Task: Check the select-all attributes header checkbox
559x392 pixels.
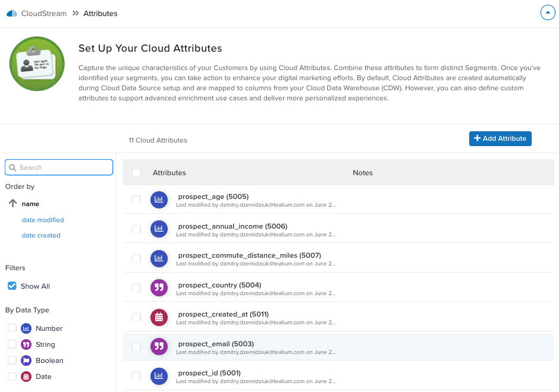Action: tap(136, 173)
